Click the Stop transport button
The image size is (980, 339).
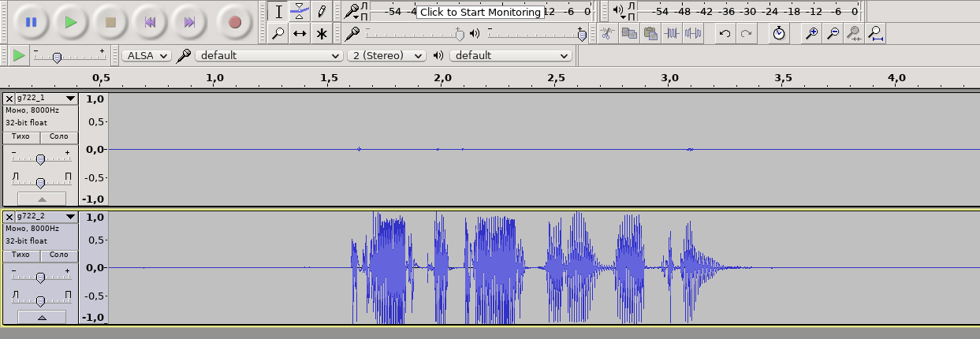coord(111,22)
